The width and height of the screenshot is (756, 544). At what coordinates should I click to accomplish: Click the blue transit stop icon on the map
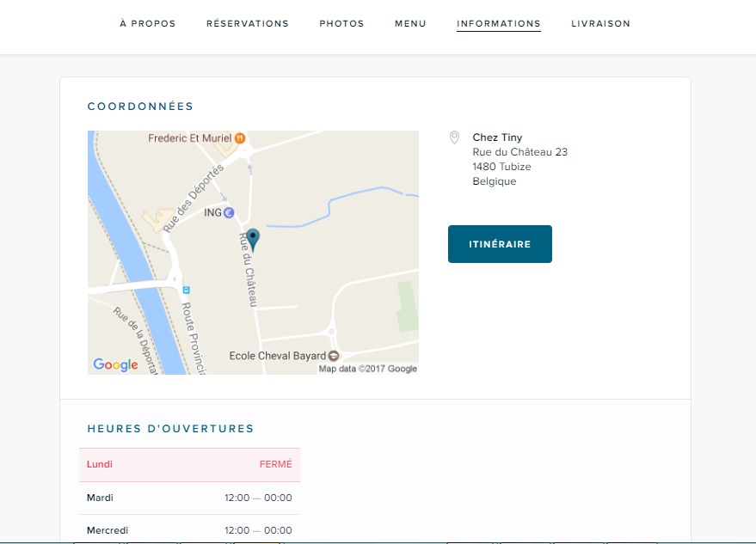coord(185,290)
